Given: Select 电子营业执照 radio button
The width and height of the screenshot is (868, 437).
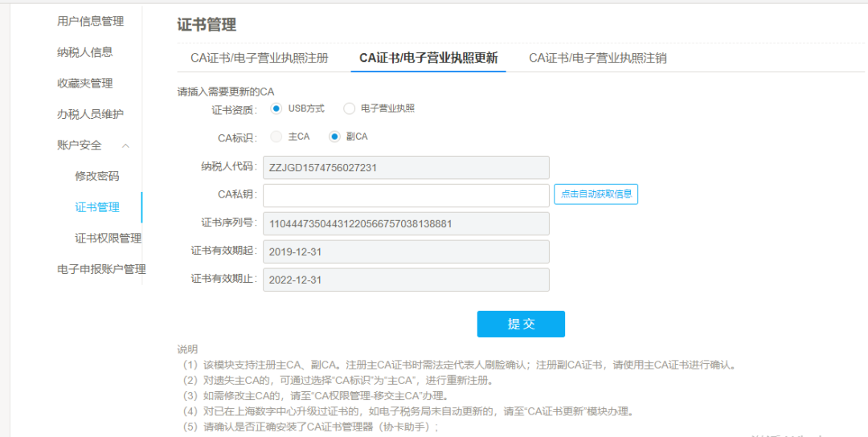Looking at the screenshot, I should tap(349, 108).
